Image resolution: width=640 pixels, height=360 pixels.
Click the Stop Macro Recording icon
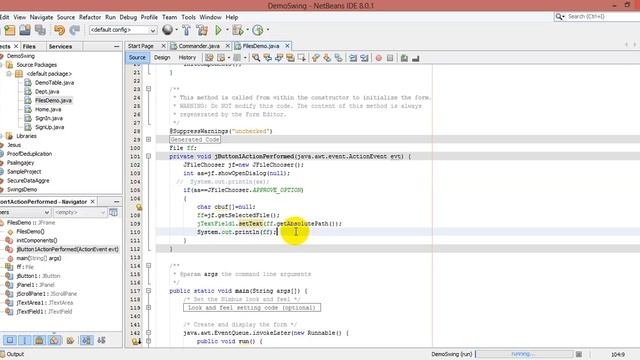[x=390, y=58]
